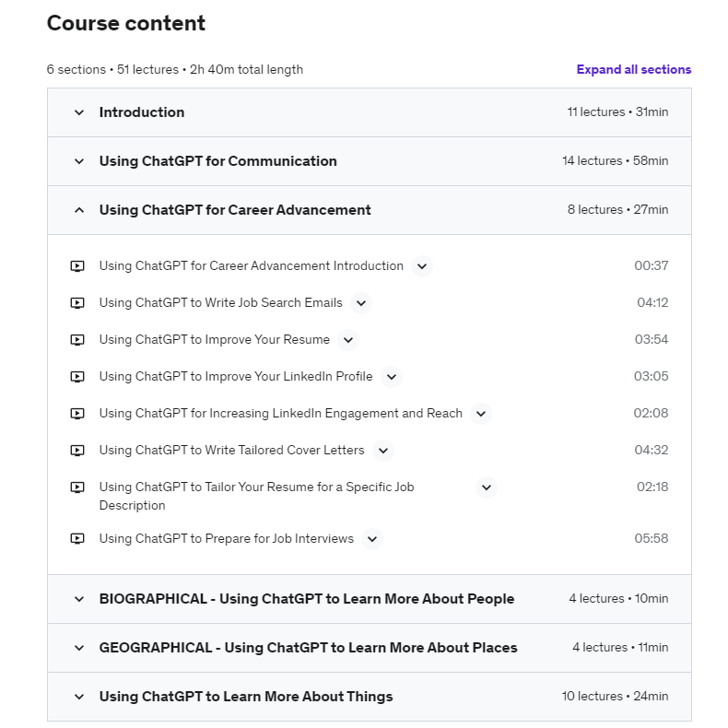Click video icon beside LinkedIn Engagement and Reach

point(77,413)
